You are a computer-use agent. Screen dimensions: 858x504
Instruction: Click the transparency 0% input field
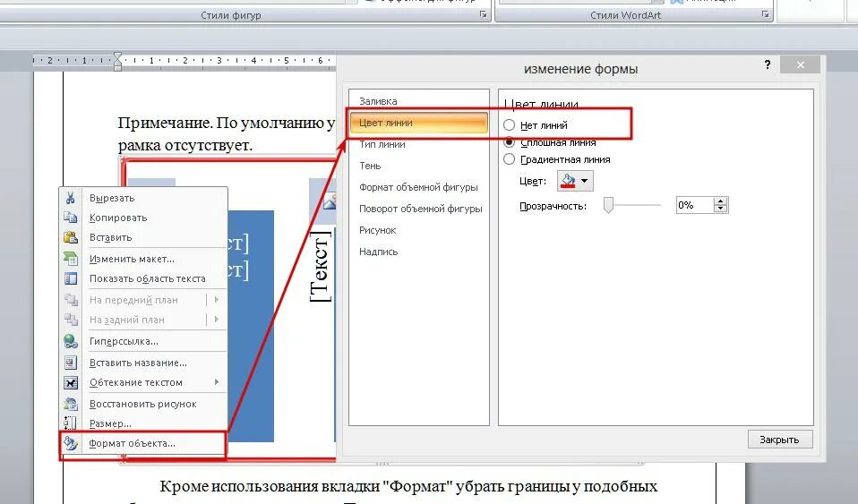tap(695, 205)
